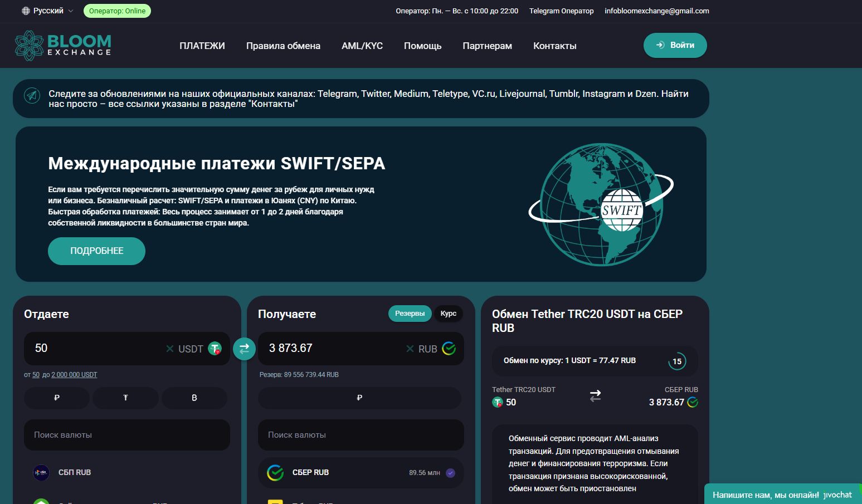Image resolution: width=862 pixels, height=504 pixels.
Task: Click the Bloom Exchange logo
Action: pyautogui.click(x=63, y=46)
